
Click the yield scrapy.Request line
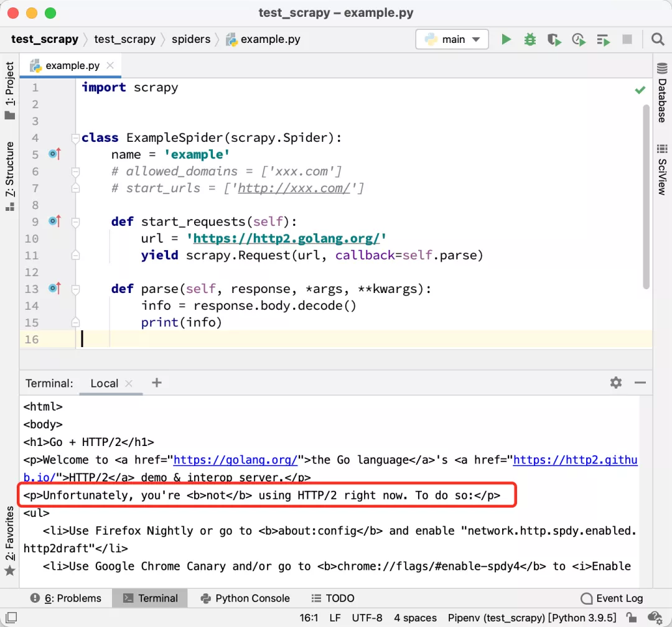312,256
